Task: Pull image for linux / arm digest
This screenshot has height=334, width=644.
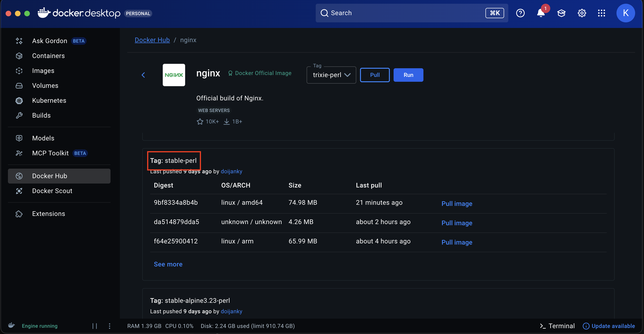Action: 457,242
